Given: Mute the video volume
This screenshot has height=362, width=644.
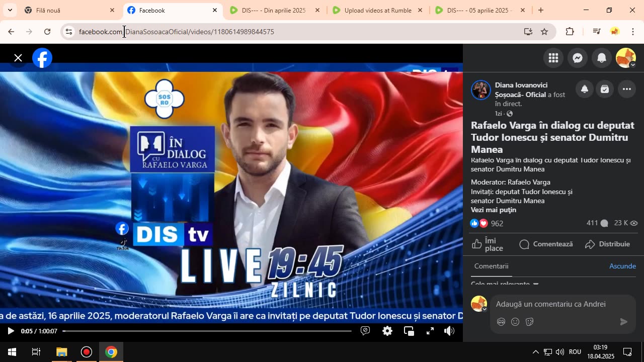Looking at the screenshot, I should coord(449,331).
